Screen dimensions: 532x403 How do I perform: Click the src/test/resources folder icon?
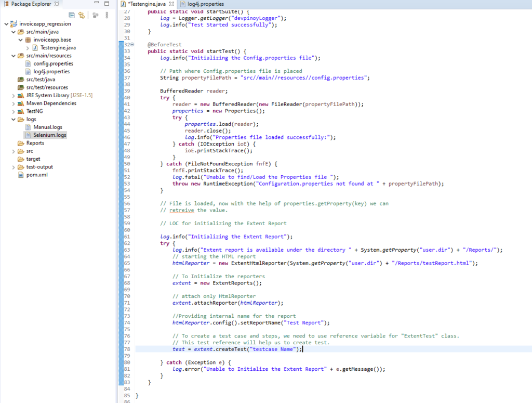[21, 87]
